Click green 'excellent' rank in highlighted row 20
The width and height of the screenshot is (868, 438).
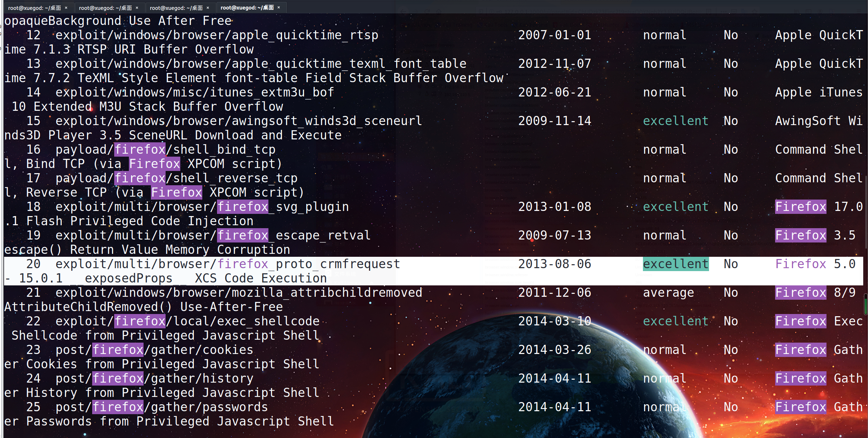[x=676, y=264]
